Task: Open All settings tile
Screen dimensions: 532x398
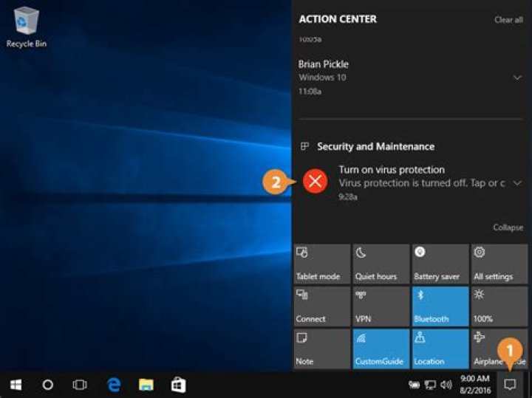Action: [x=499, y=264]
